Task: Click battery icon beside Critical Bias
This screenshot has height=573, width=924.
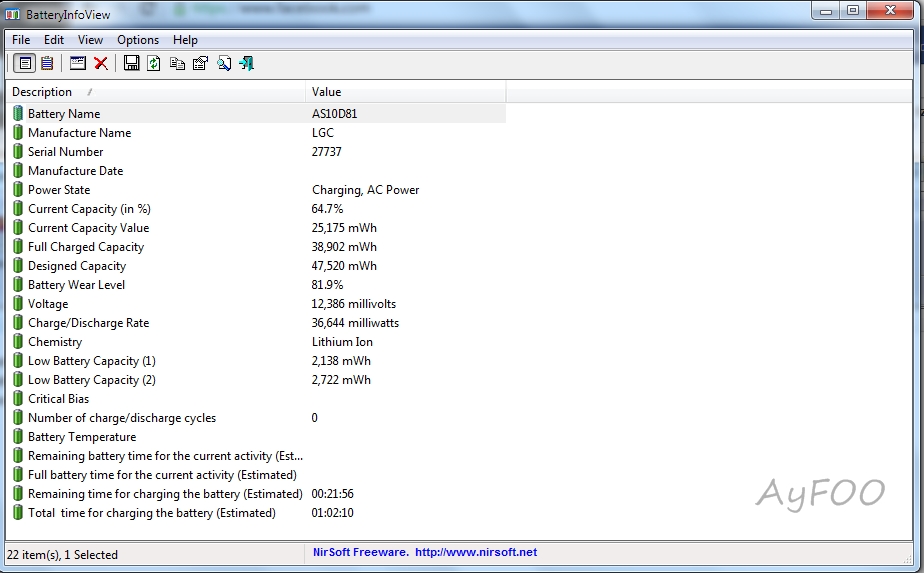Action: (x=18, y=399)
